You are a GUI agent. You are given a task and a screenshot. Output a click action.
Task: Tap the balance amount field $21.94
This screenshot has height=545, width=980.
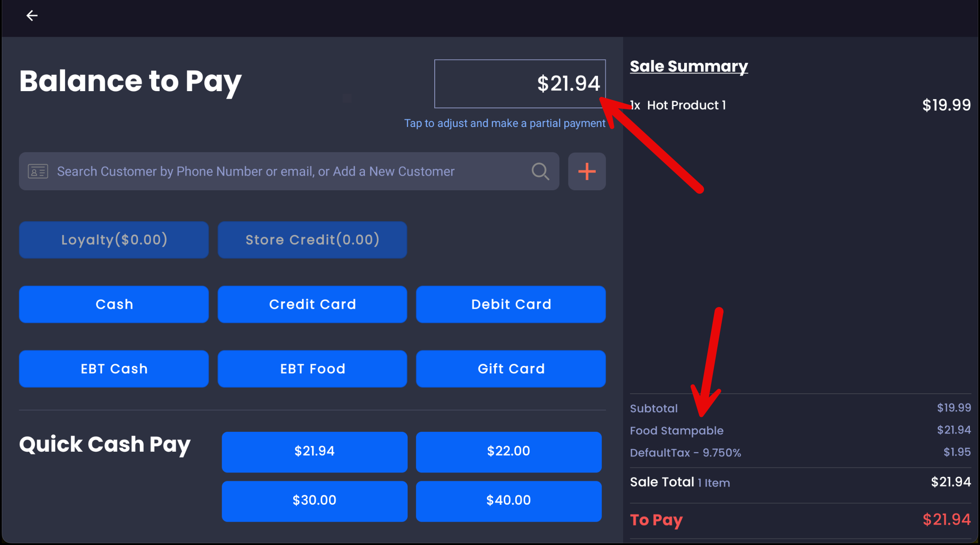(520, 84)
